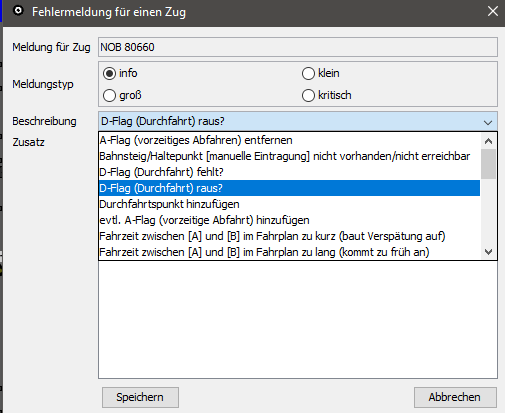Save the message with Speichern
The width and height of the screenshot is (505, 413).
140,397
